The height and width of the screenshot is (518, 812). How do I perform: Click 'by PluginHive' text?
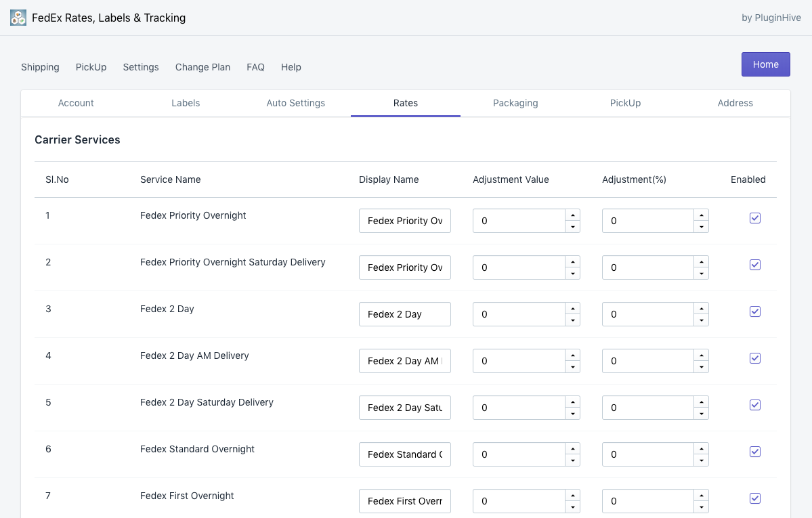771,18
